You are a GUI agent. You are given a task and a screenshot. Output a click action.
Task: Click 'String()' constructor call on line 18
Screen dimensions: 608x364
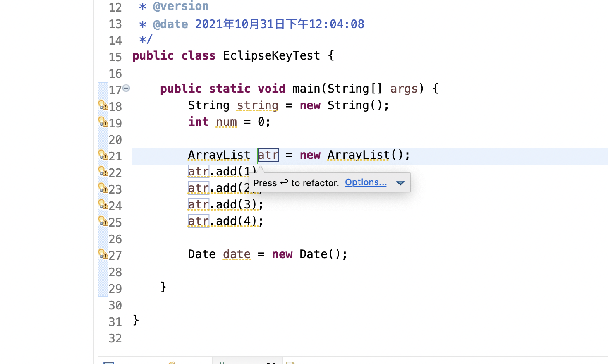pos(355,105)
